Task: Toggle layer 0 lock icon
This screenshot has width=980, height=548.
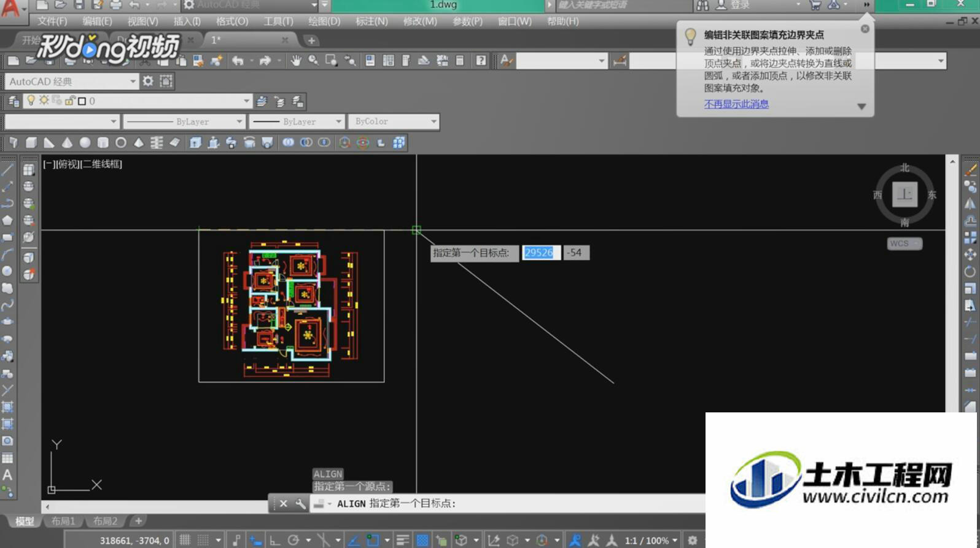Action: pyautogui.click(x=69, y=101)
